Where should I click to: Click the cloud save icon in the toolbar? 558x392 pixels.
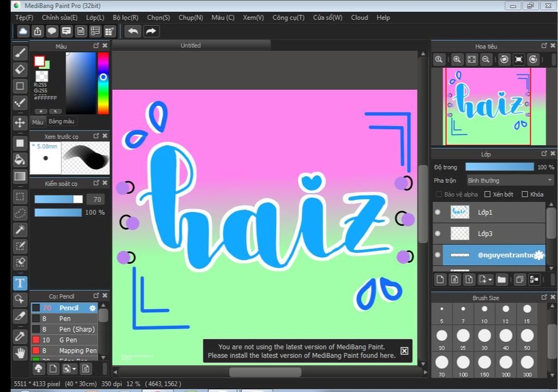(x=23, y=31)
